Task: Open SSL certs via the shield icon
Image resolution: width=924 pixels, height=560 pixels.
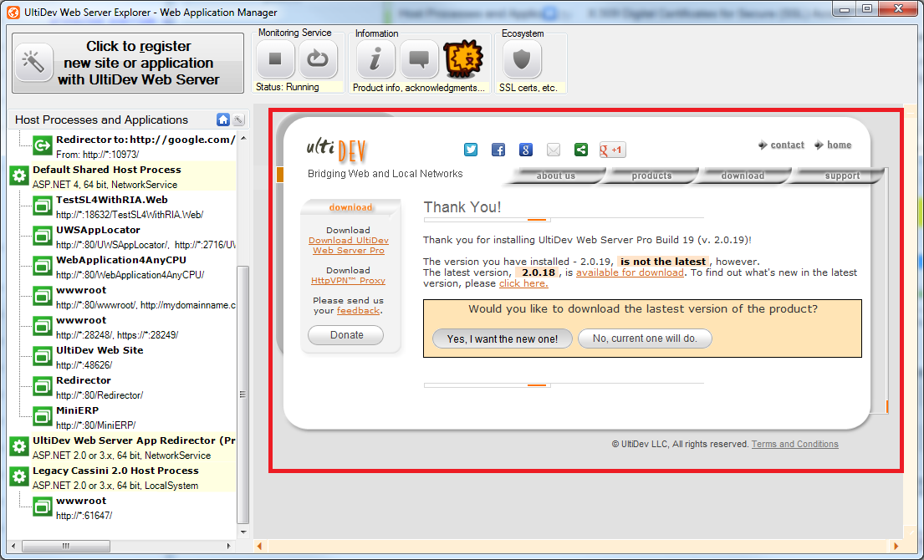Action: point(522,59)
